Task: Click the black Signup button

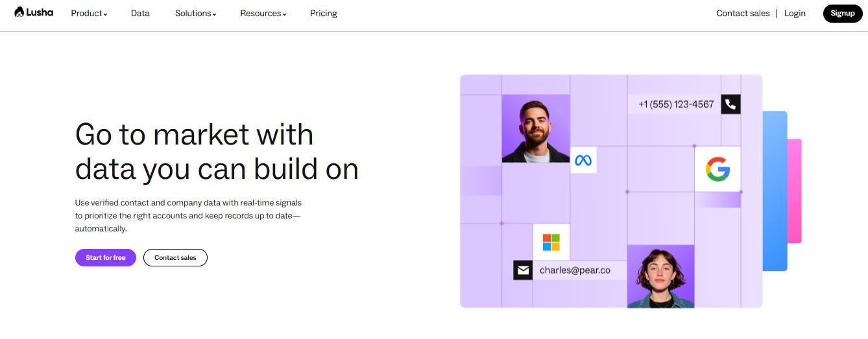Action: pyautogui.click(x=843, y=13)
